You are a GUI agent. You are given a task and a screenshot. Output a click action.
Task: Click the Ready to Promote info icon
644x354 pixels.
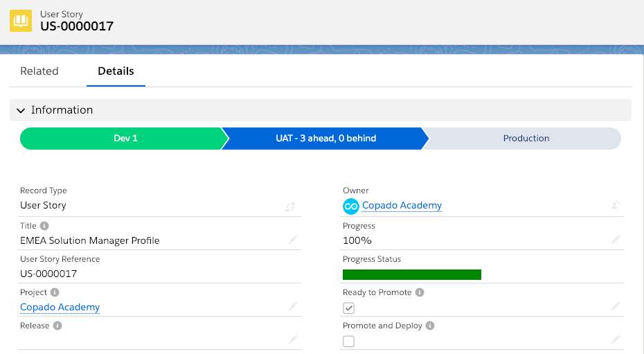[x=420, y=292]
